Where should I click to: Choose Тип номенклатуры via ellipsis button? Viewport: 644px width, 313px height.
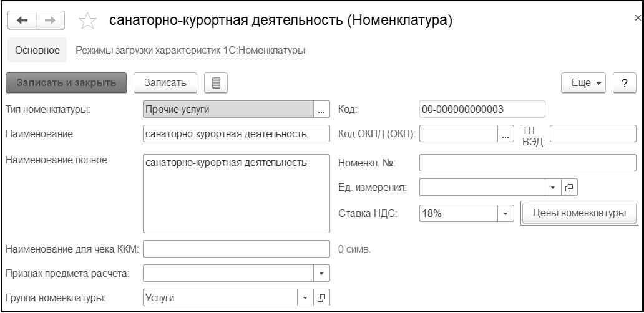coord(321,110)
